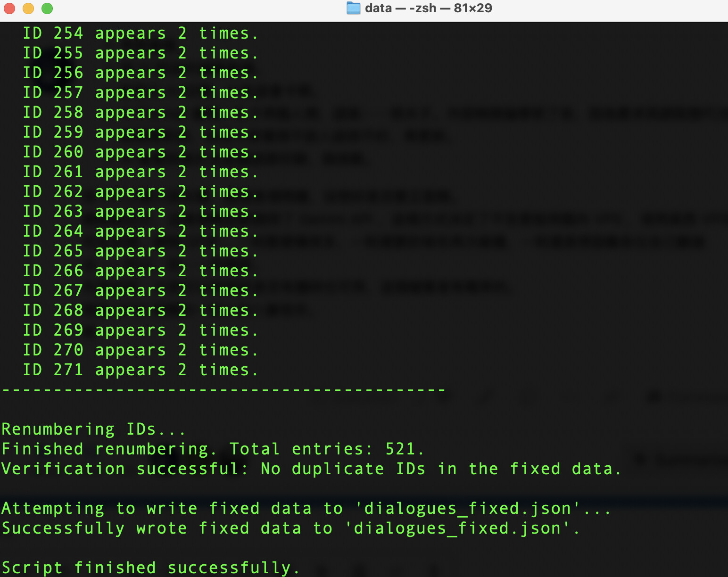Click the dashed separator line

click(223, 390)
